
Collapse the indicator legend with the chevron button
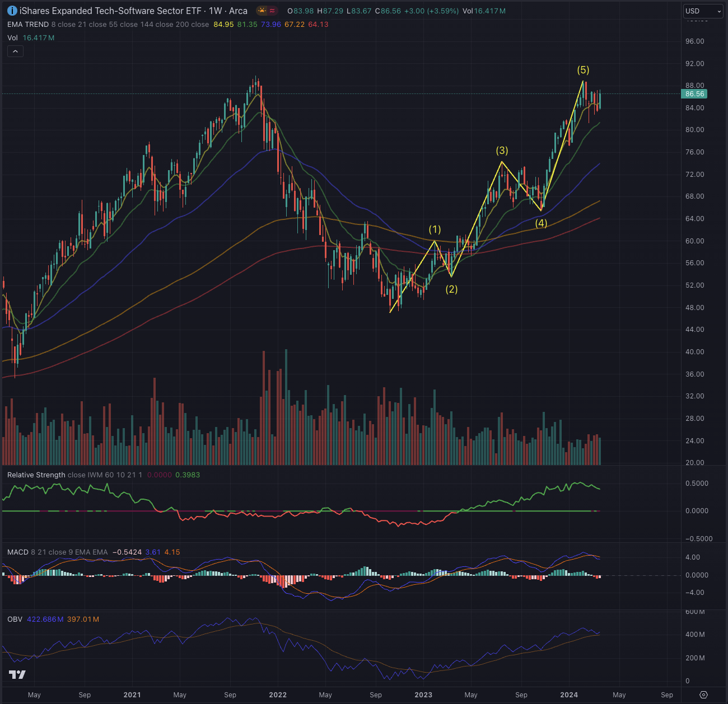pyautogui.click(x=15, y=51)
